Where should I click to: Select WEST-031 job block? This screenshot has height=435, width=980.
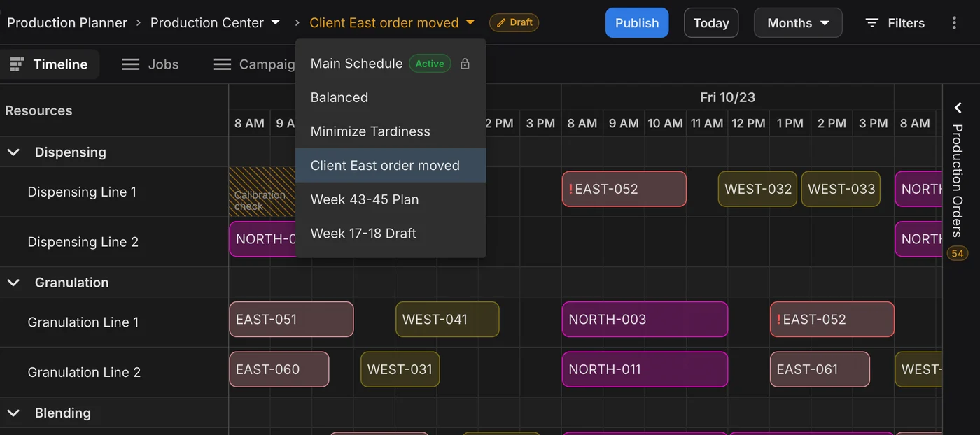click(400, 369)
